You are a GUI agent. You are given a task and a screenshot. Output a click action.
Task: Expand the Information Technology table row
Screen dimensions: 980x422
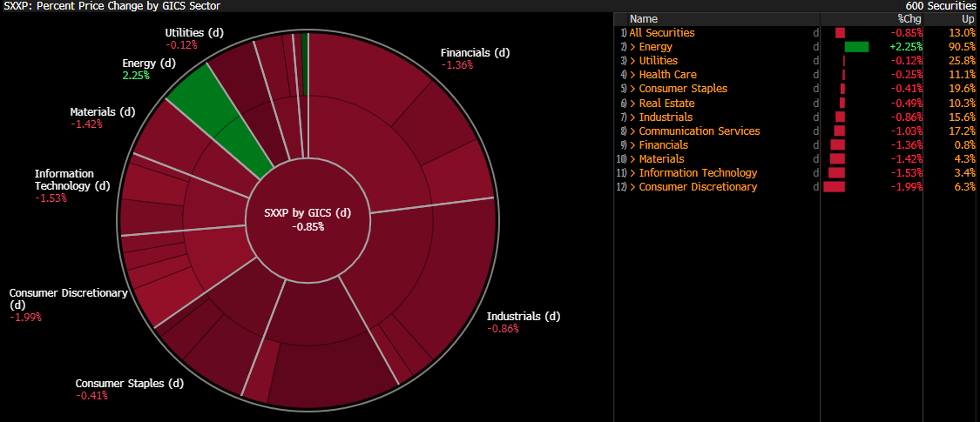633,173
